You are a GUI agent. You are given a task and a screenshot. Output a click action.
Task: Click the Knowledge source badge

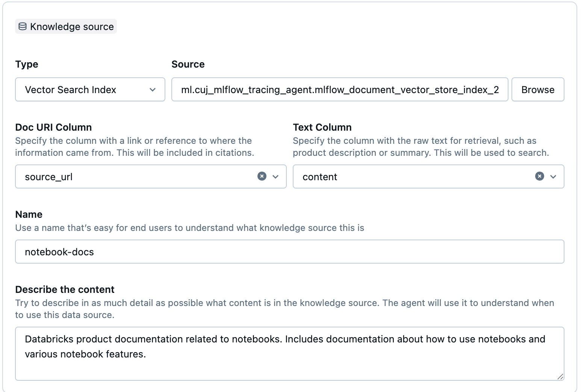tap(66, 26)
